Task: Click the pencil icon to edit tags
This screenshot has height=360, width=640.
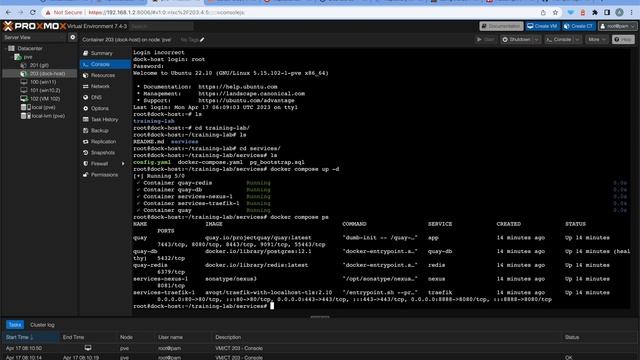Action: (202, 40)
